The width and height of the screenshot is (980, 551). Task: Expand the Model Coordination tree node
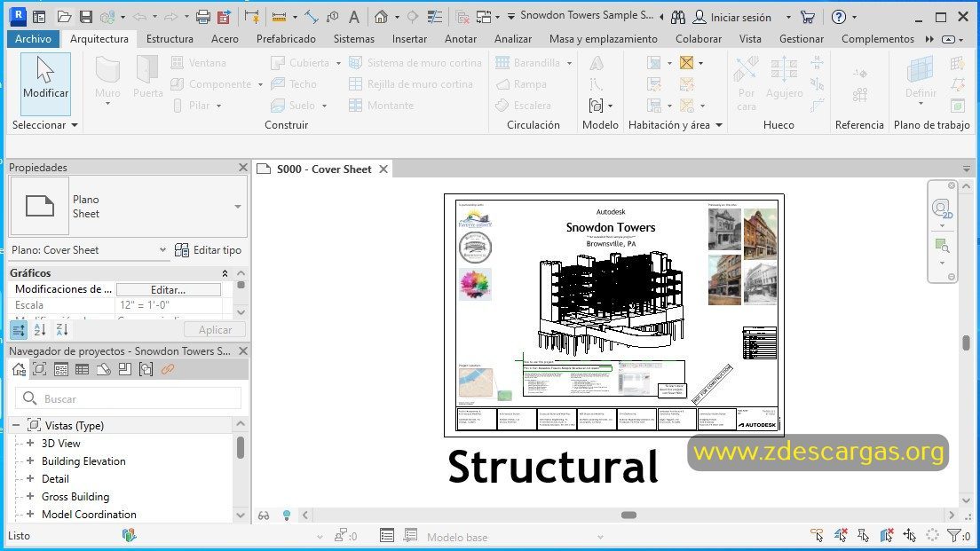(x=30, y=514)
